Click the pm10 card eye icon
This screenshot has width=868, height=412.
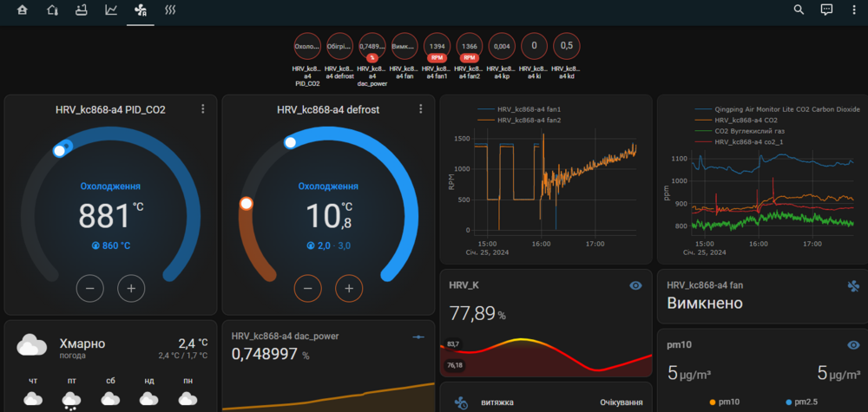coord(853,345)
